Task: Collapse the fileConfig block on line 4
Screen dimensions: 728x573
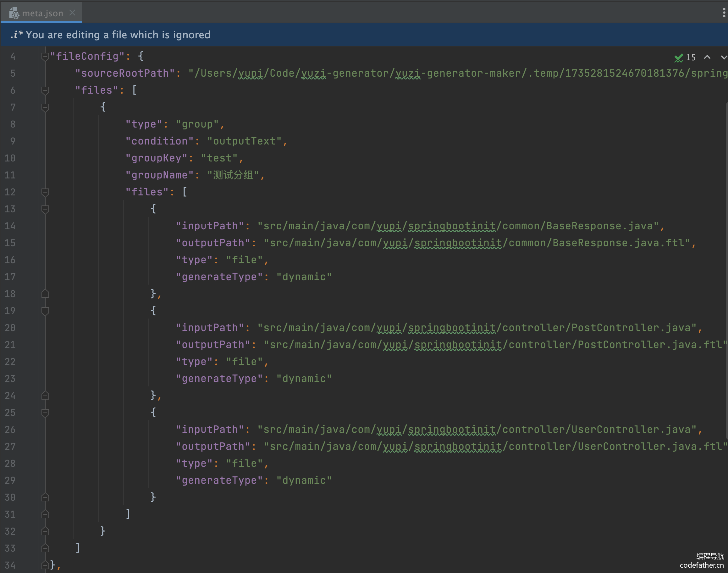Action: point(45,56)
